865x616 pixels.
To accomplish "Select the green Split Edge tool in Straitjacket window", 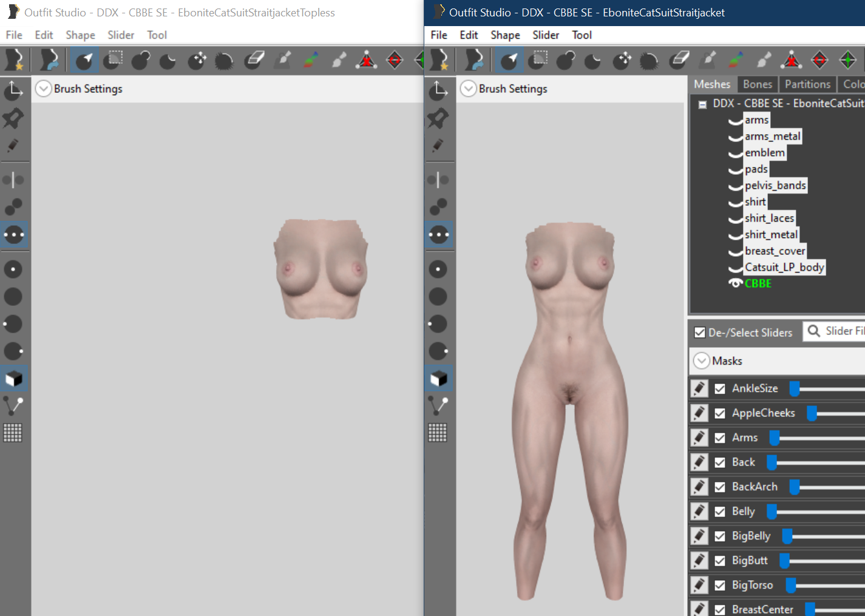I will coord(848,60).
